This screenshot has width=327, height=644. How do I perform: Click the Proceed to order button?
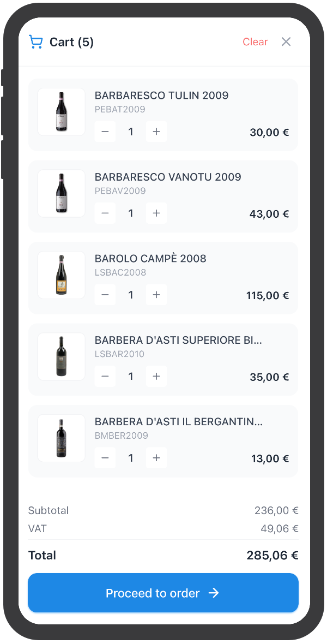(163, 593)
